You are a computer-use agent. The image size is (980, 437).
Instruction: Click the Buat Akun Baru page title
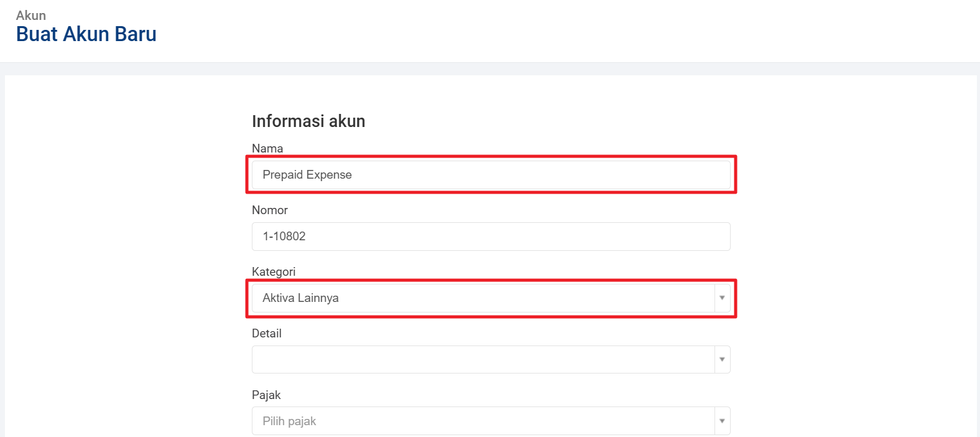[x=86, y=34]
